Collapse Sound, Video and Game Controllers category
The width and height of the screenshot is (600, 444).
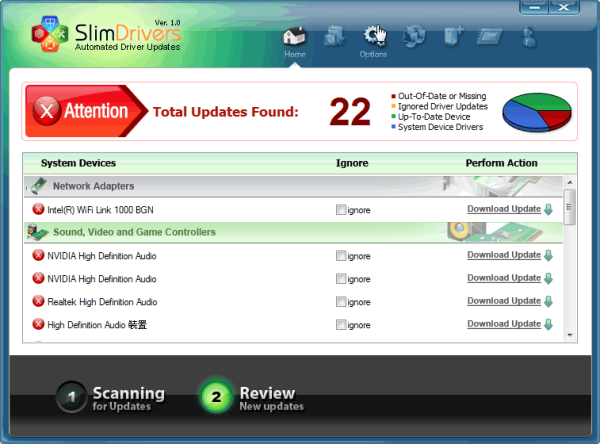pos(293,232)
